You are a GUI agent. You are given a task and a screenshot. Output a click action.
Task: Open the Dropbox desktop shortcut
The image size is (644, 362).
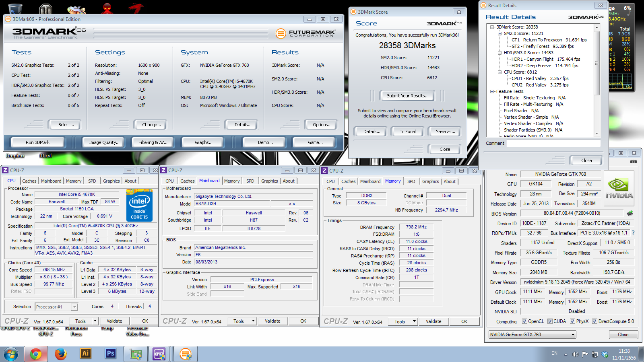pos(15,156)
